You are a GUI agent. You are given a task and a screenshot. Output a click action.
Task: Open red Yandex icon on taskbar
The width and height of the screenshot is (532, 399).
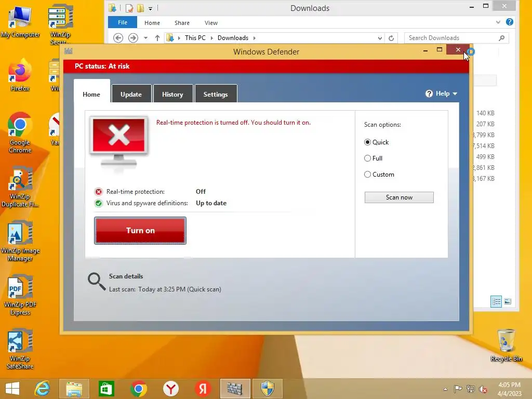[203, 389]
